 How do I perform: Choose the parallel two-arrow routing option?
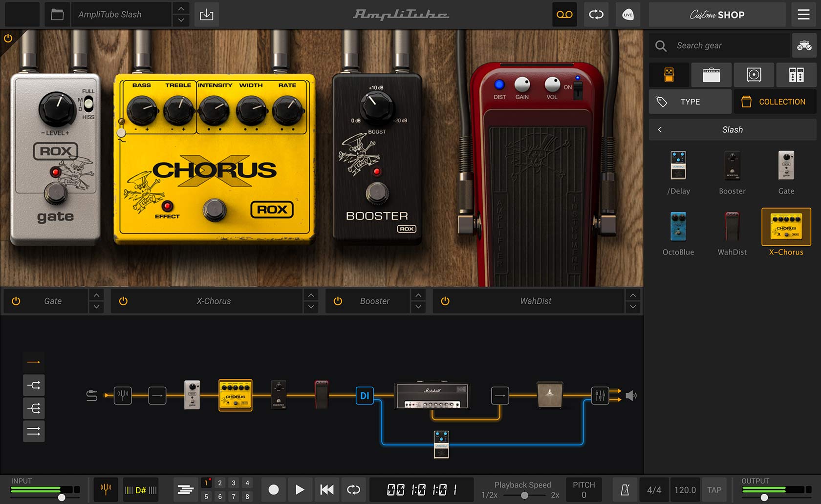pyautogui.click(x=34, y=431)
